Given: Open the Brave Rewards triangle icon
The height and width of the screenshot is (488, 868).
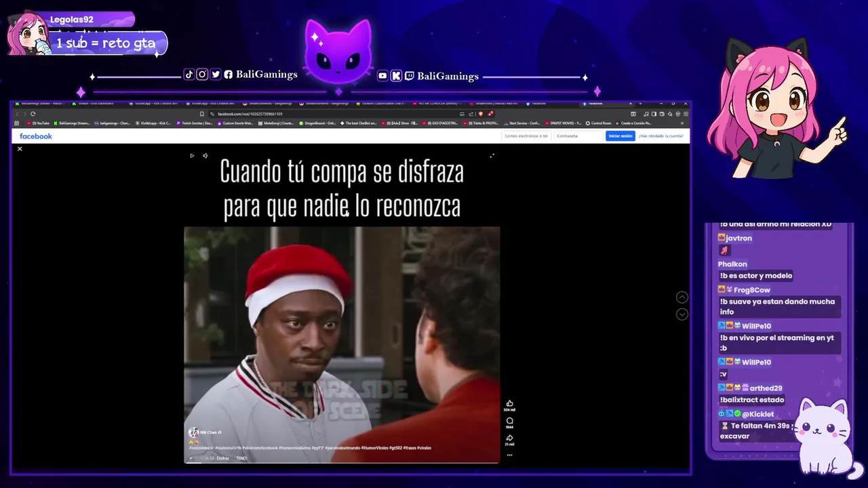Looking at the screenshot, I should click(490, 113).
